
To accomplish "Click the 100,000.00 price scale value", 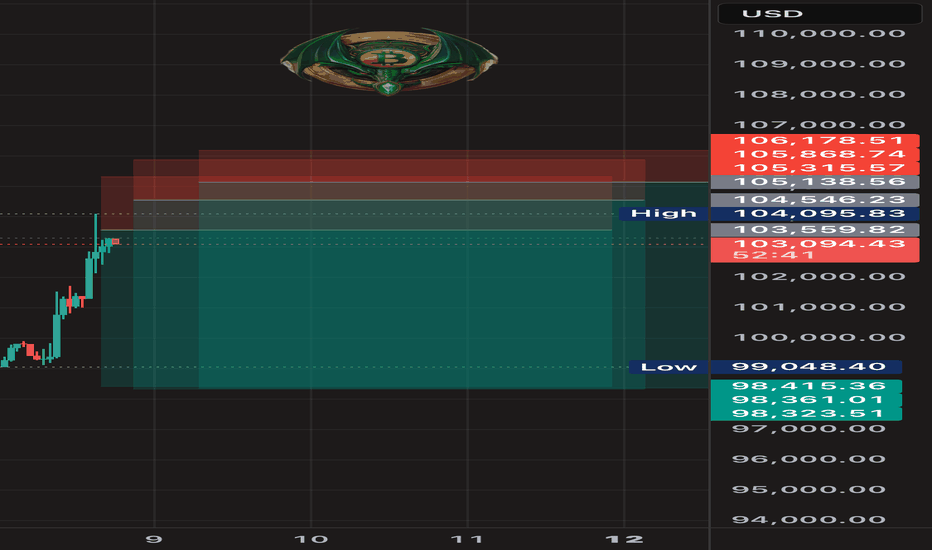I will 820,338.
